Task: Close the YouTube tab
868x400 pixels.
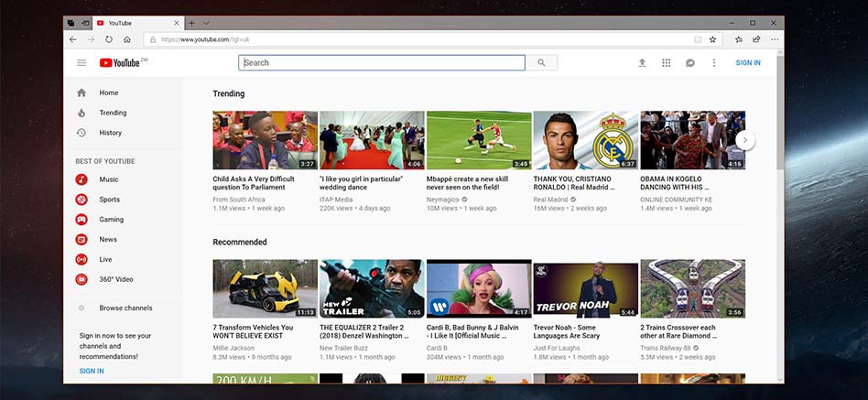Action: coord(177,23)
